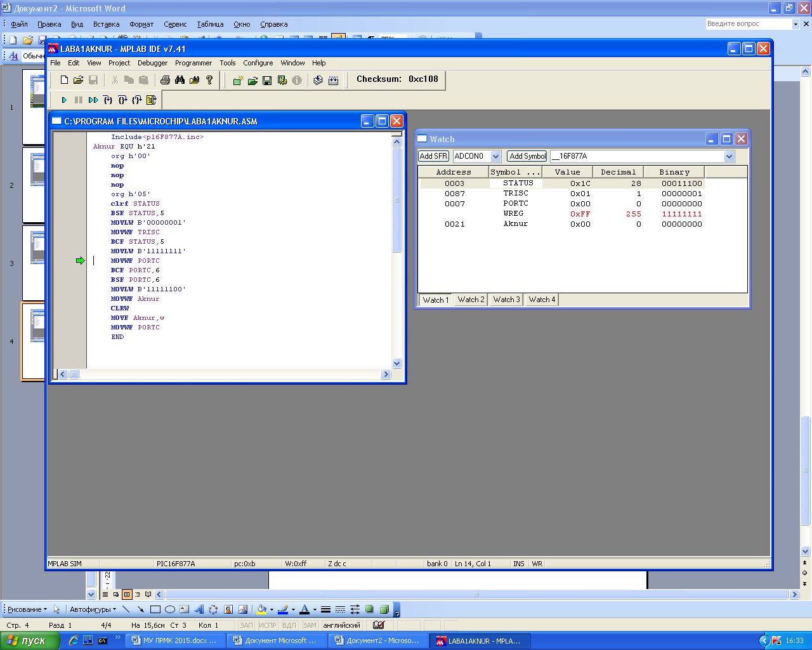Click the Add SFR button
The height and width of the screenshot is (650, 812).
point(434,156)
